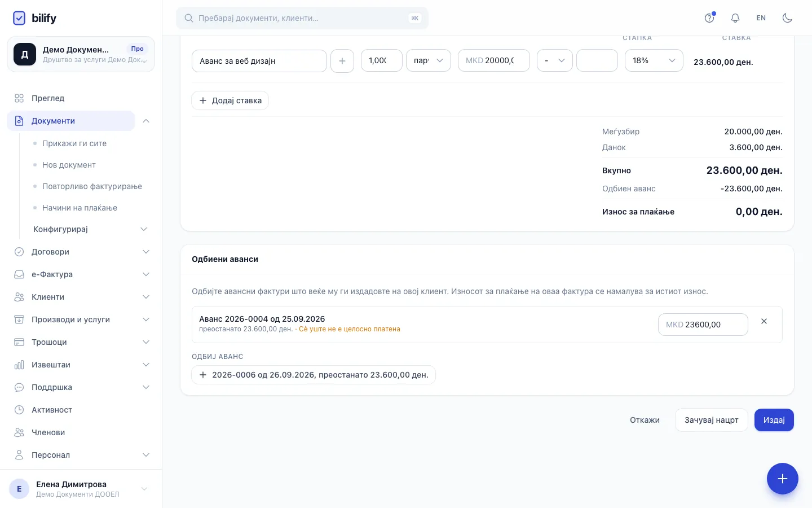Remove the Аванс 2026-0004 deduction

pyautogui.click(x=764, y=321)
